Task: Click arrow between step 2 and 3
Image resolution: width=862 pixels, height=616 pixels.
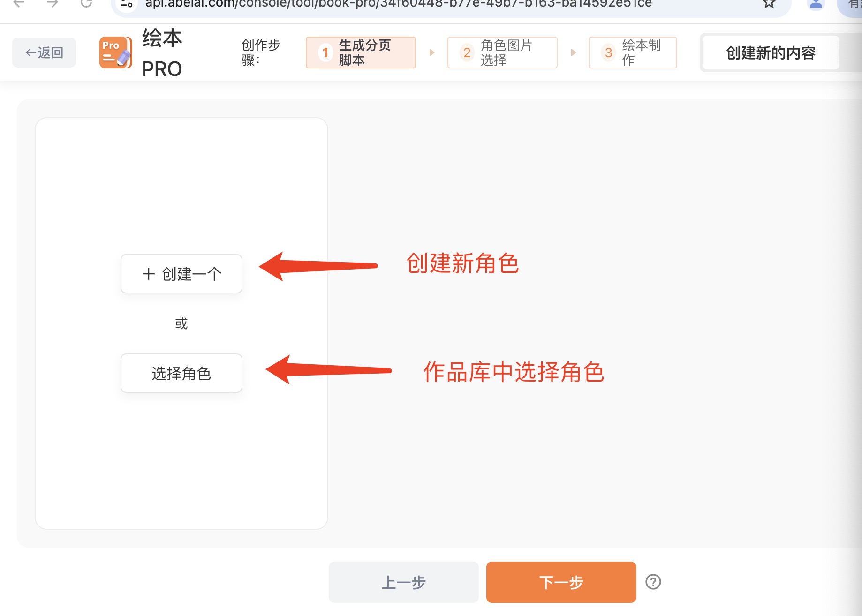Action: click(573, 53)
